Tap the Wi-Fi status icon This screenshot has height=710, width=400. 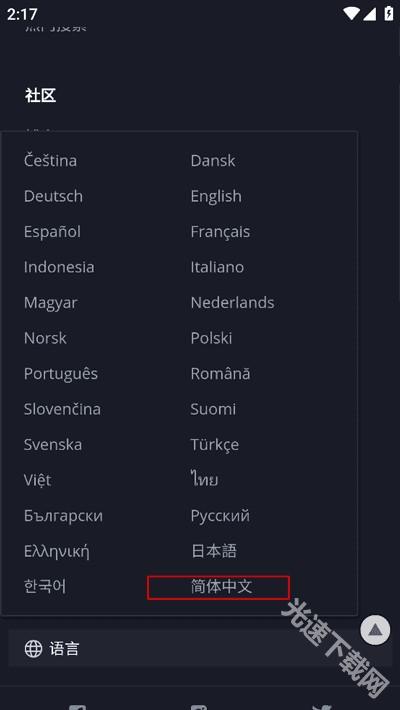click(352, 14)
